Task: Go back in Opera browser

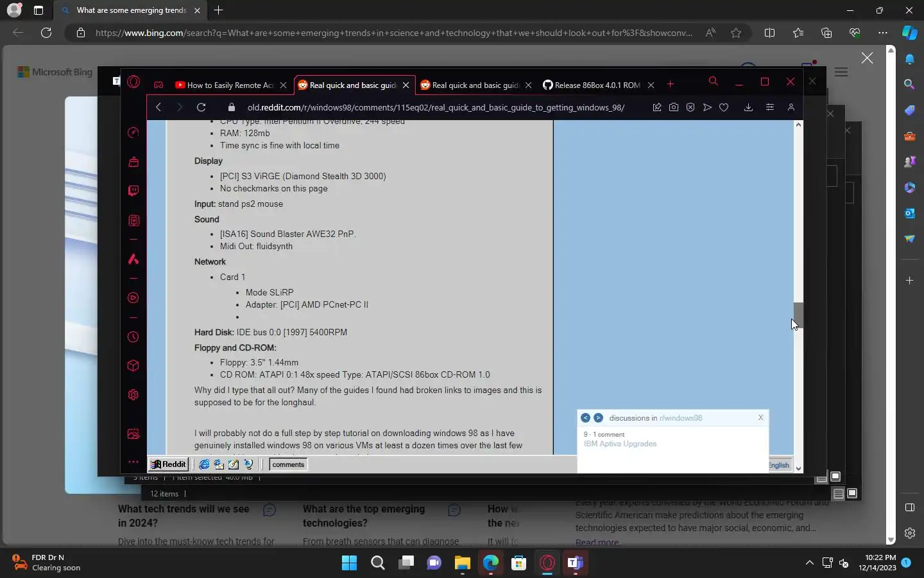Action: 158,107
